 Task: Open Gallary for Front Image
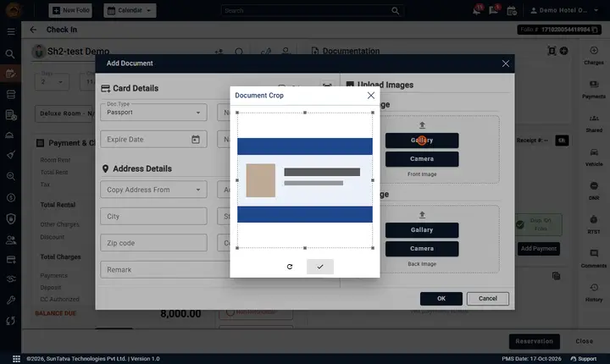point(422,141)
